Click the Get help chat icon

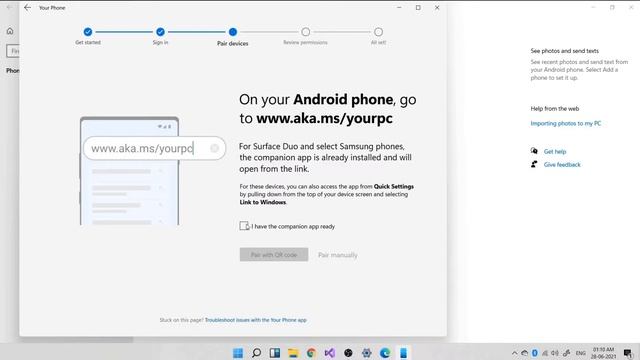[534, 151]
